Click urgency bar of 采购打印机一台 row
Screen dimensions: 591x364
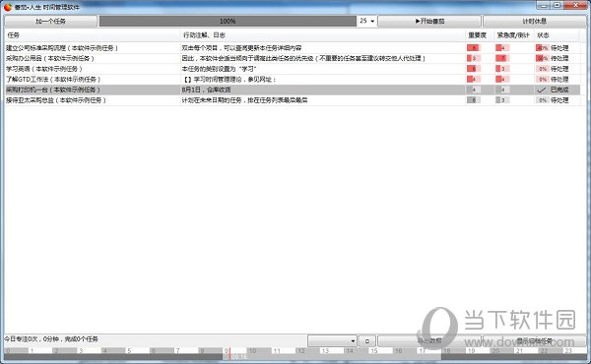502,90
